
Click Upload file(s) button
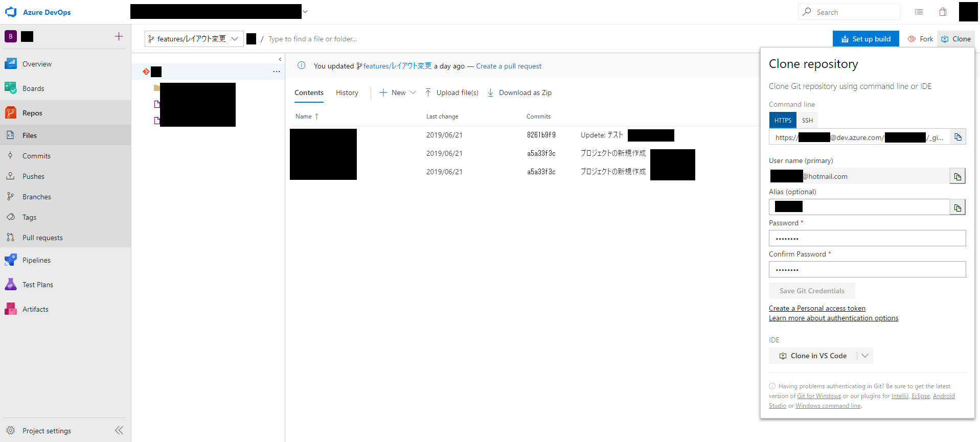452,92
